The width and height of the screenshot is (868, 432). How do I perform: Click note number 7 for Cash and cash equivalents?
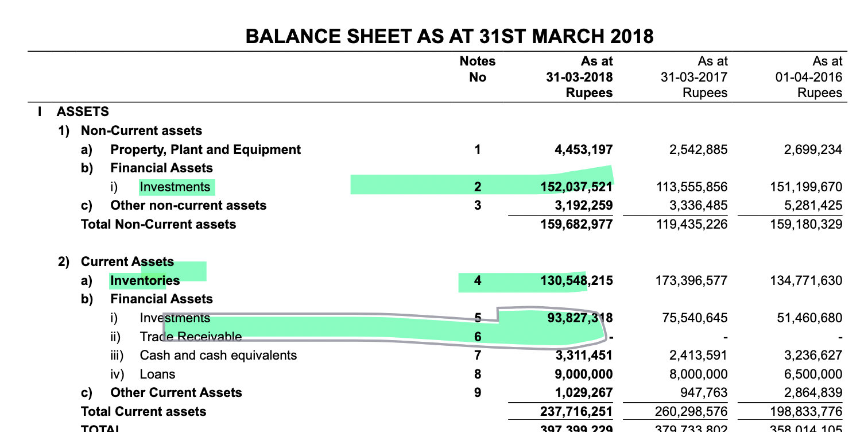click(478, 356)
